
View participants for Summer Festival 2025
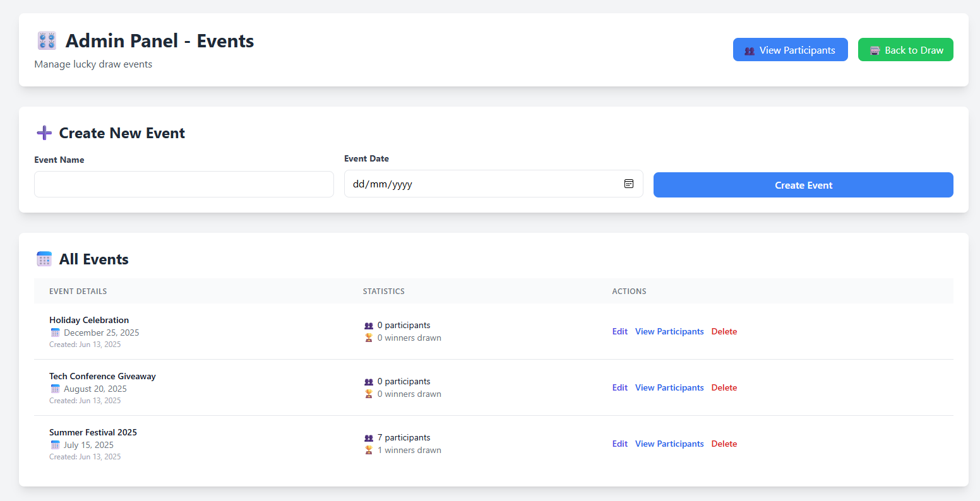pos(669,444)
